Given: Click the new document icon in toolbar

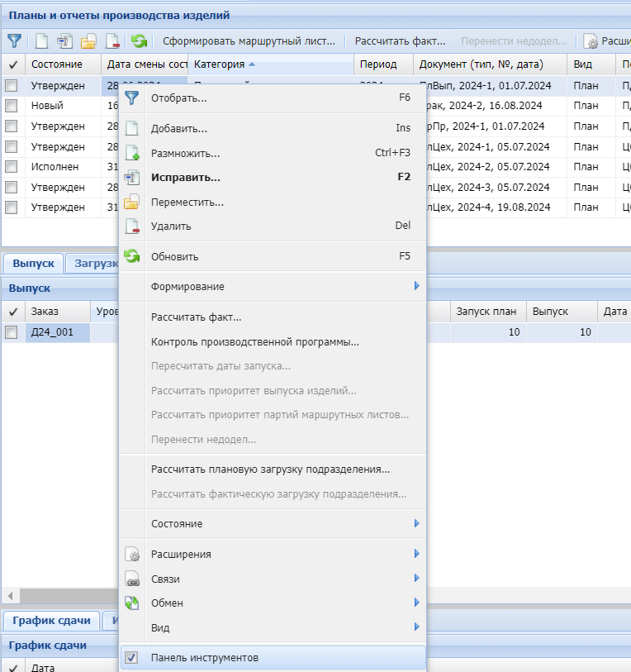Looking at the screenshot, I should tap(41, 41).
